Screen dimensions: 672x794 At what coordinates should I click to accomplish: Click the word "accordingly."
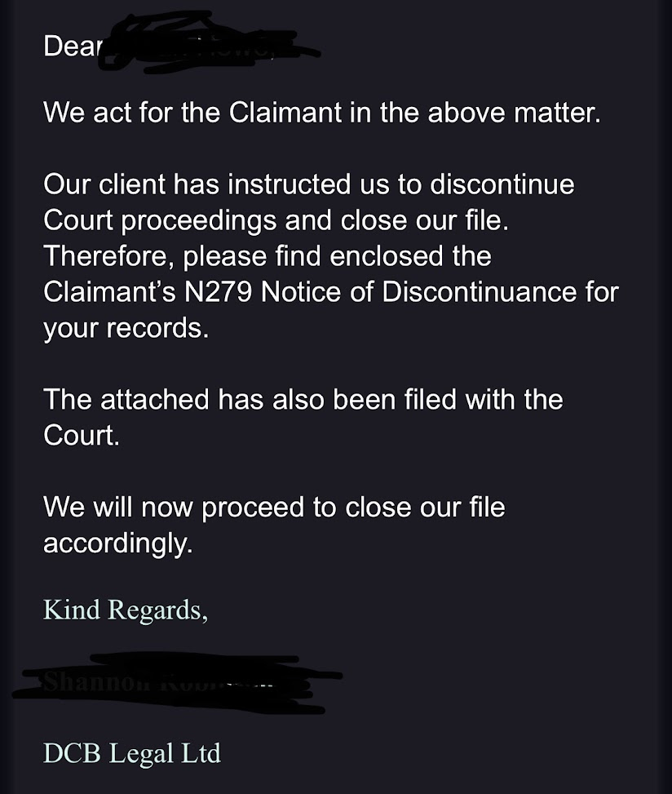click(118, 543)
